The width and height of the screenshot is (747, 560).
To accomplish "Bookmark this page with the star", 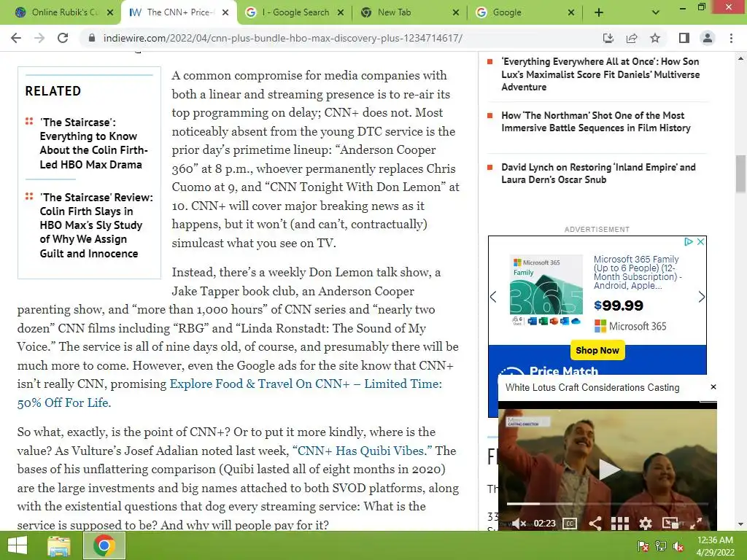I will [655, 38].
